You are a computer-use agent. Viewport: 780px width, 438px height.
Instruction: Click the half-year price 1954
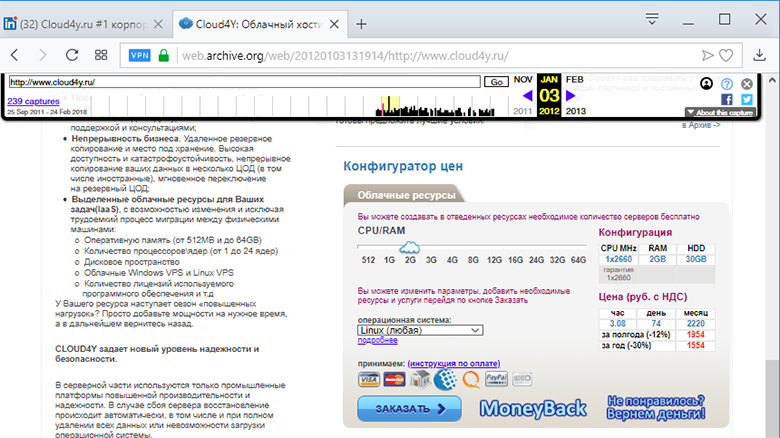(695, 334)
